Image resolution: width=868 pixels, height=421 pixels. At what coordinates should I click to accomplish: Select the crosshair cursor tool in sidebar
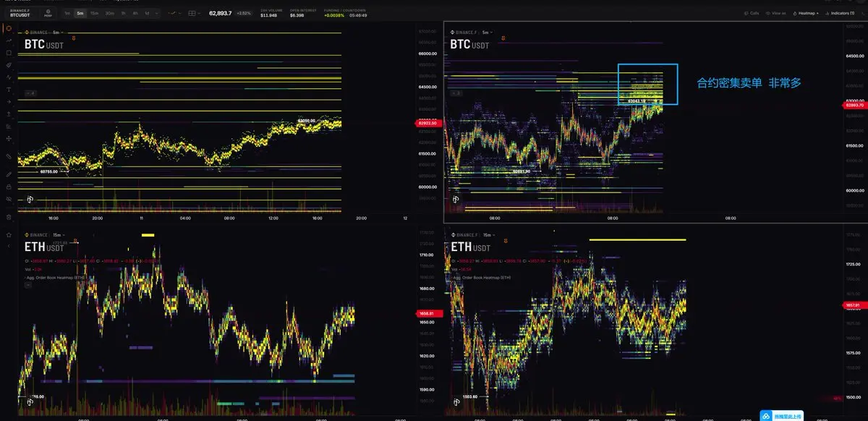[8, 28]
